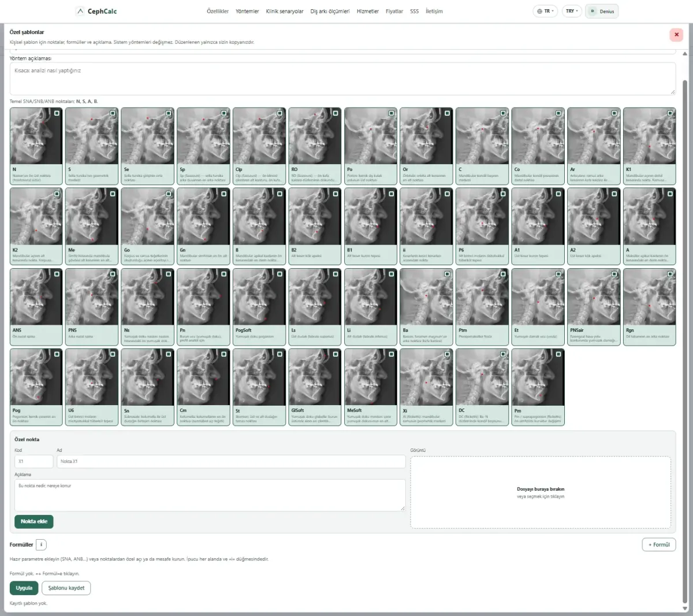The image size is (693, 616).
Task: Click the CephCalc logo icon
Action: coord(80,11)
